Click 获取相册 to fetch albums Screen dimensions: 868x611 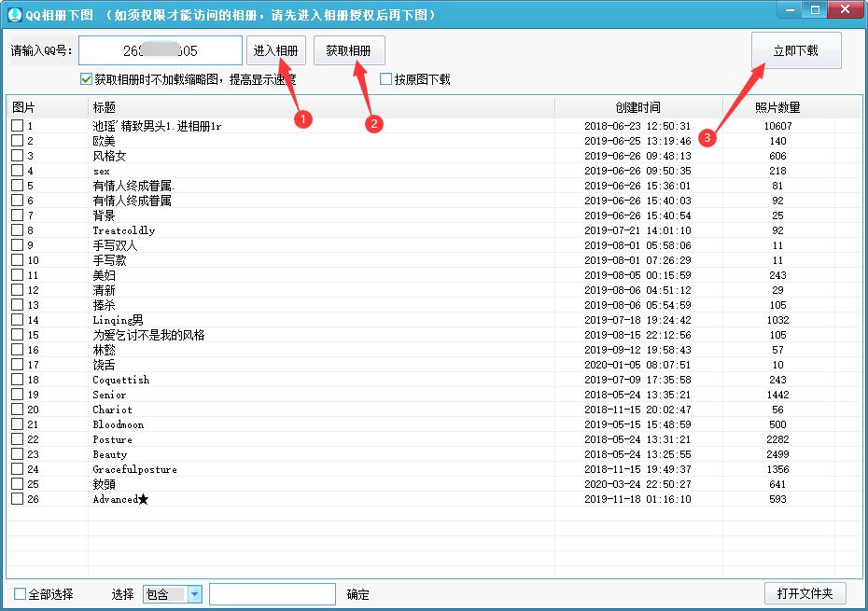(349, 50)
